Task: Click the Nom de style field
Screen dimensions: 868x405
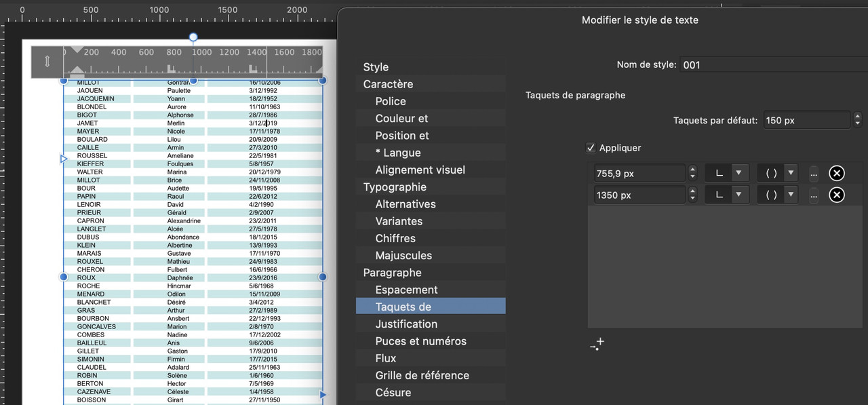Action: (x=774, y=64)
